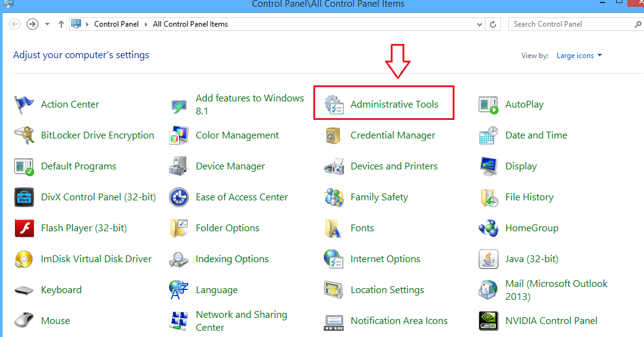
Task: Open the Fonts folder icon
Action: tap(333, 228)
